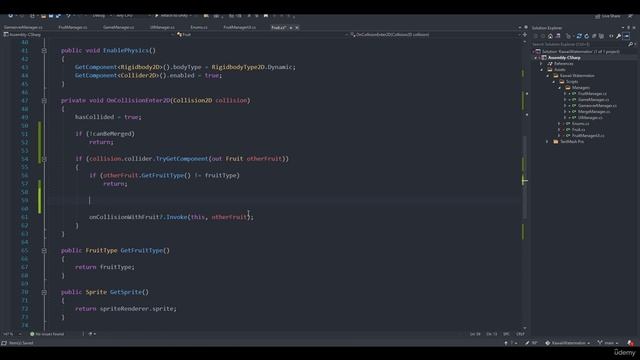This screenshot has height=360, width=640.
Task: Collapse the EnablePhysics method fold toggle
Action: [x=44, y=51]
